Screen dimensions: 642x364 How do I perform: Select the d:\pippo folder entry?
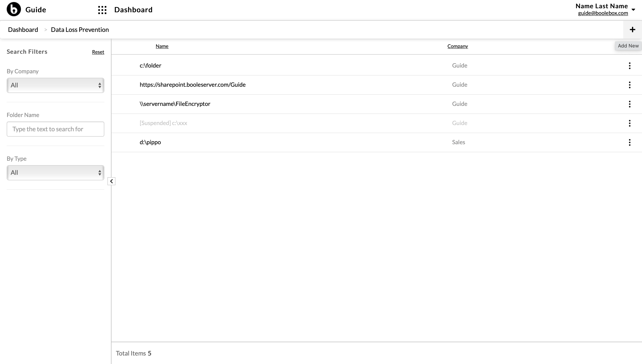(x=150, y=142)
